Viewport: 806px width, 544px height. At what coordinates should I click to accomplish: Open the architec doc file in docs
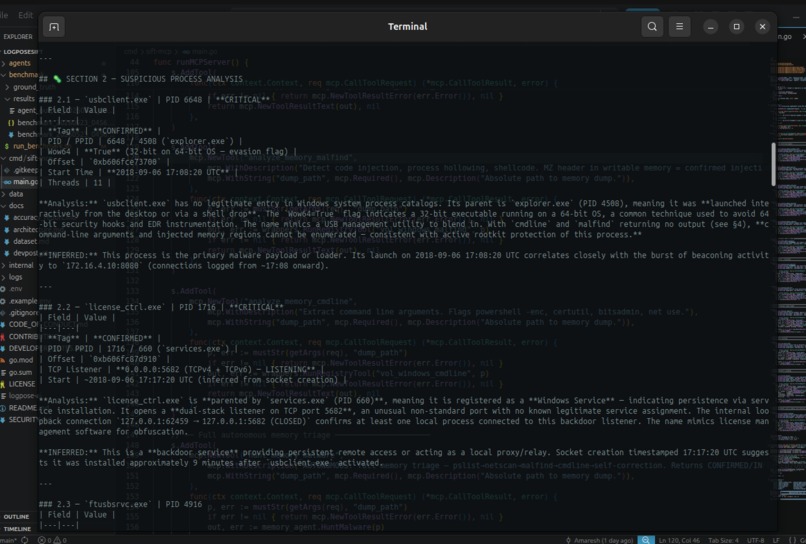point(24,229)
